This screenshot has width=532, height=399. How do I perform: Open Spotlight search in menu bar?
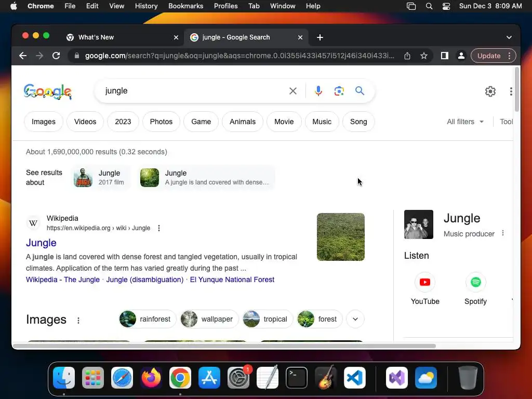[x=429, y=6]
